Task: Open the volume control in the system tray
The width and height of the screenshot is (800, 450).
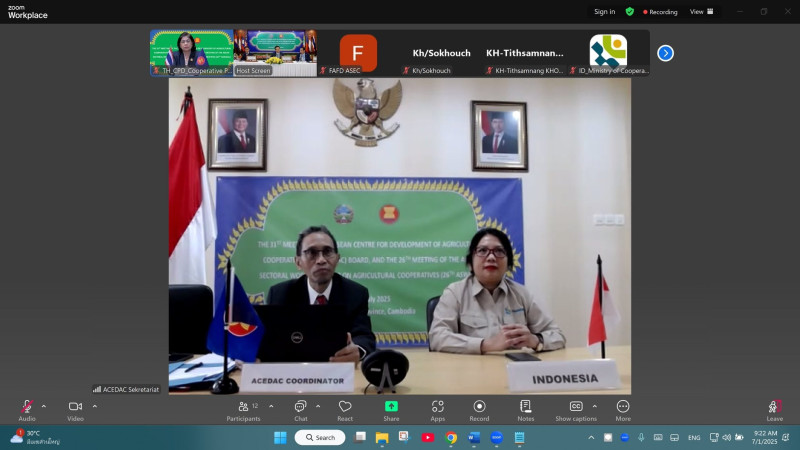Action: coord(727,438)
